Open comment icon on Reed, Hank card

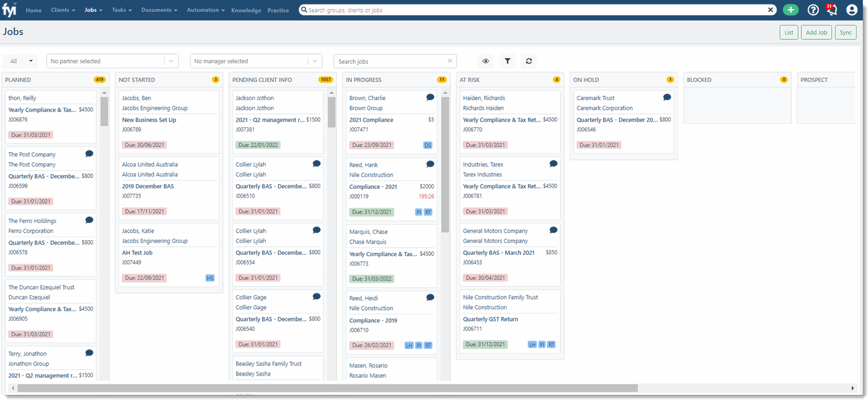coord(430,164)
